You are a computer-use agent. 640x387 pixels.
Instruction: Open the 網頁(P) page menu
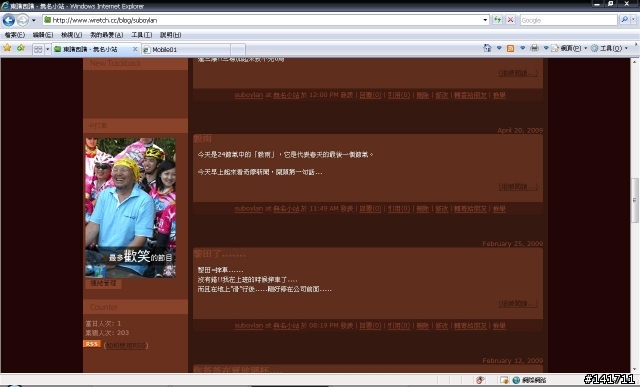click(x=569, y=48)
